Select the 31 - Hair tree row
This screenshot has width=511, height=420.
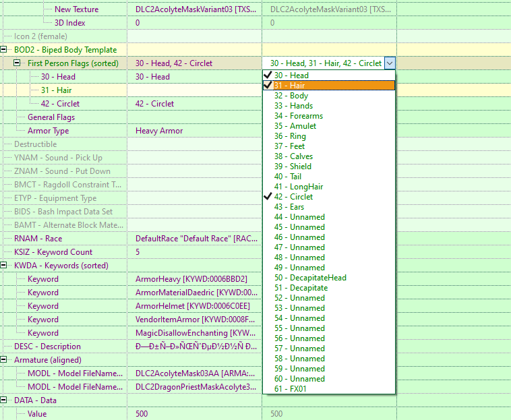[x=56, y=90]
